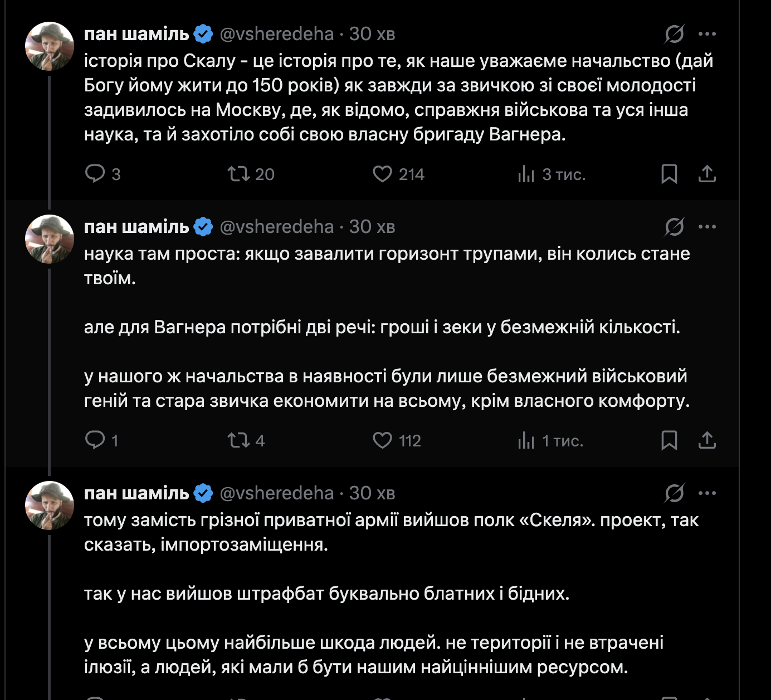The height and width of the screenshot is (700, 771).
Task: Repost the first tweet with 20 reposts
Action: click(x=239, y=174)
